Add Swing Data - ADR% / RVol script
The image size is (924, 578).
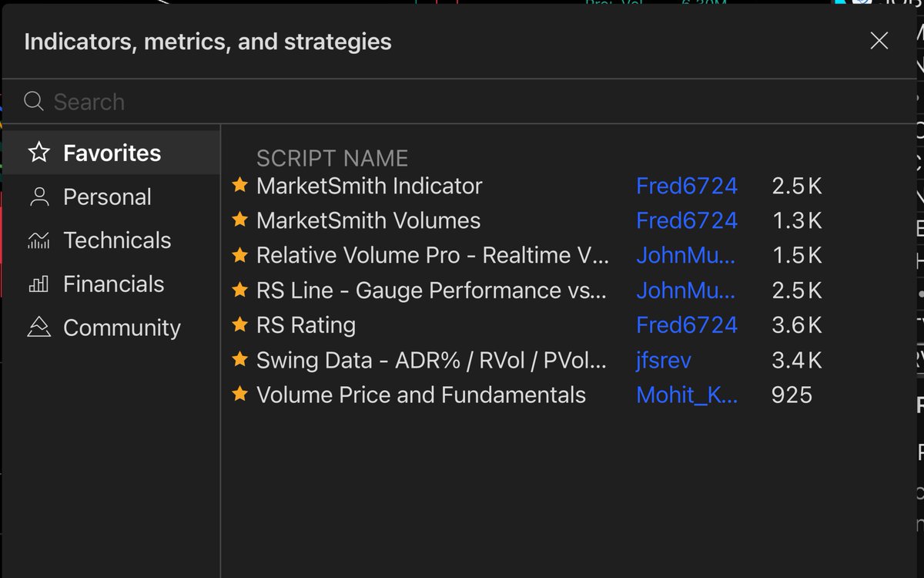(x=431, y=360)
